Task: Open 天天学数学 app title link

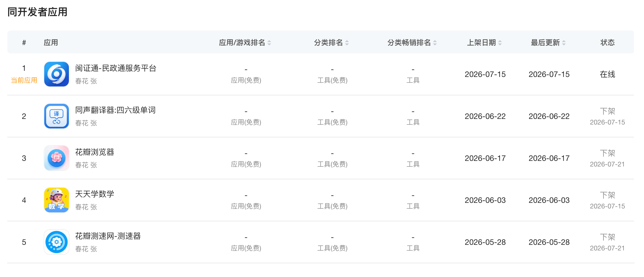Action: 95,194
